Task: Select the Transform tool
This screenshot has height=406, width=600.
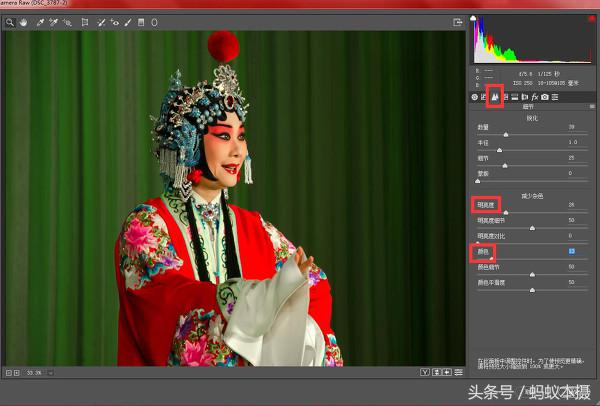Action: coord(85,23)
